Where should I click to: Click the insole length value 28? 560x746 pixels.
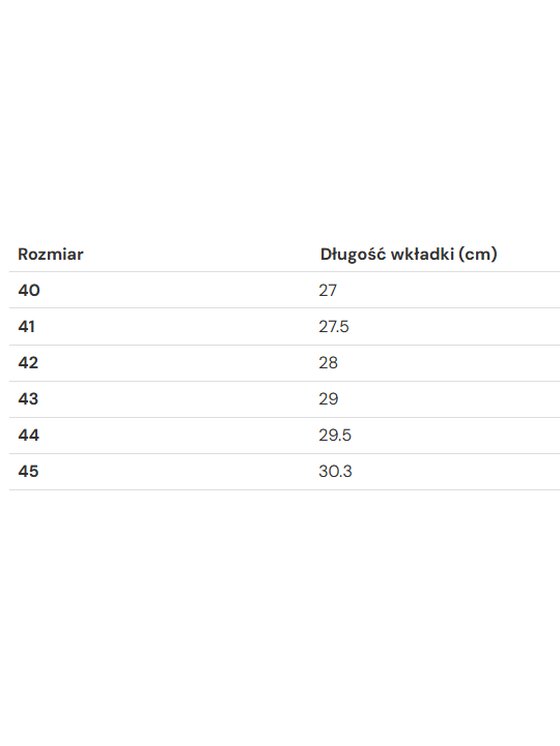(328, 363)
